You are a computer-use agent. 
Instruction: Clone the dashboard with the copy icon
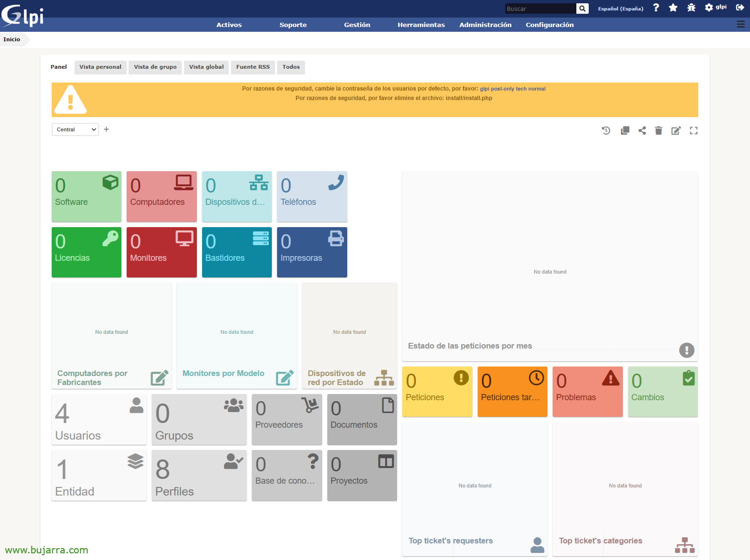point(625,130)
